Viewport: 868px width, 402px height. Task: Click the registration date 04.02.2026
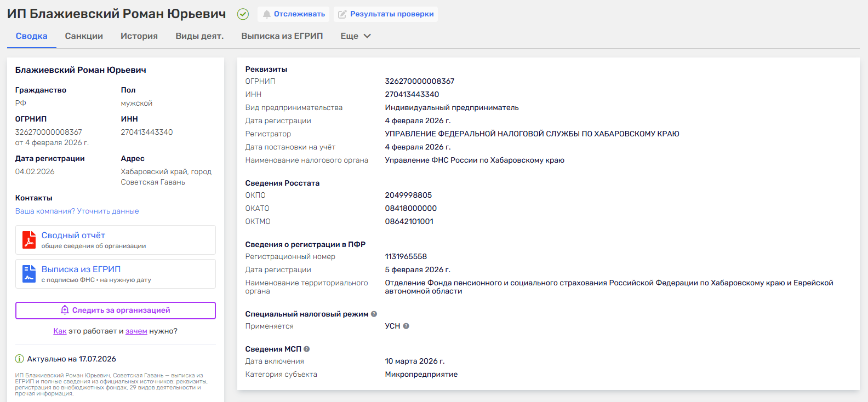35,171
